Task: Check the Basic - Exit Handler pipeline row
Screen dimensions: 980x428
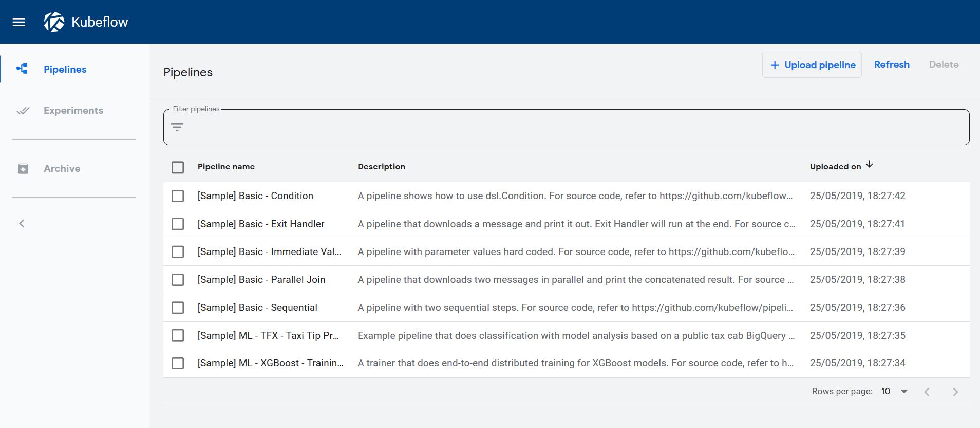Action: [178, 224]
